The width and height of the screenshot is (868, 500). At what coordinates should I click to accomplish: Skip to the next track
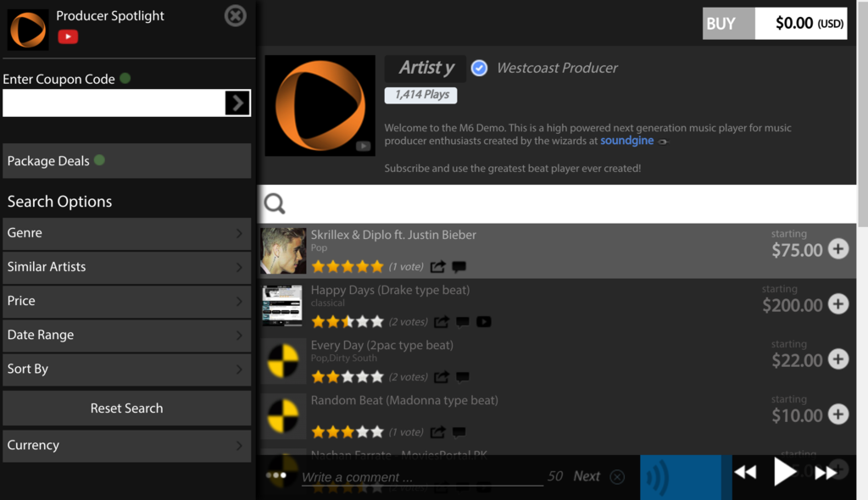(x=826, y=472)
